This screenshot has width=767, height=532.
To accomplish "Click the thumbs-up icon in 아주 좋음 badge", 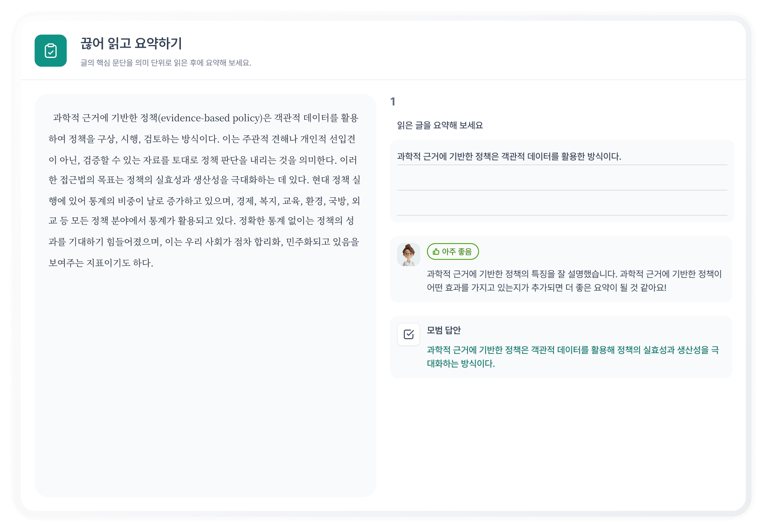I will click(x=436, y=252).
